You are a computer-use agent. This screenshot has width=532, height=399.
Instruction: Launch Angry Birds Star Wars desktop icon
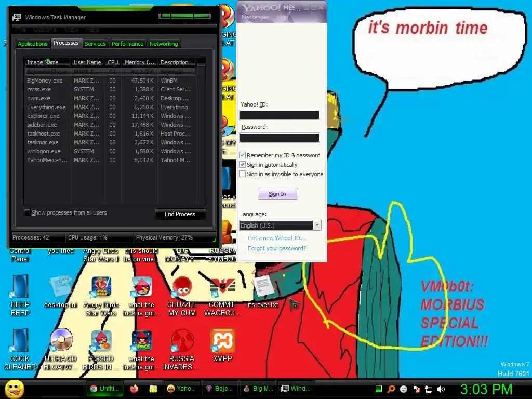[101, 296]
